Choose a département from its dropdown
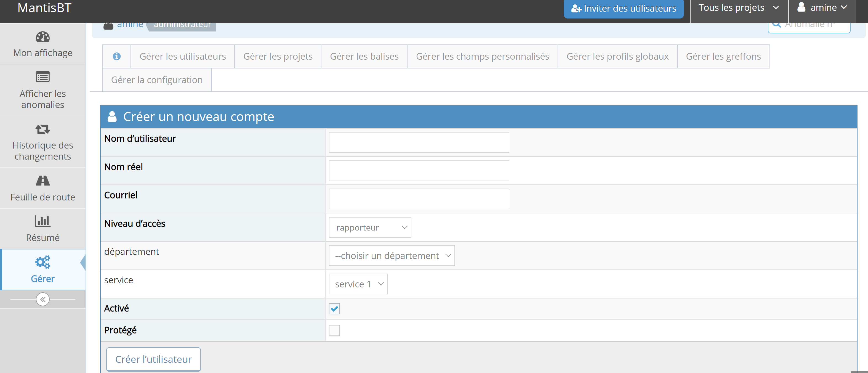The height and width of the screenshot is (373, 868). tap(392, 256)
